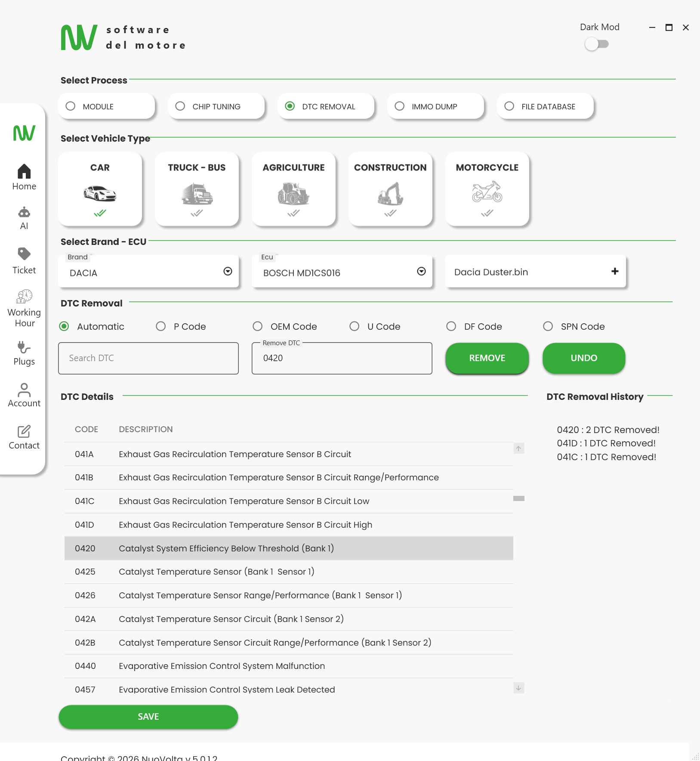
Task: Choose the Truck - Bus vehicle type
Action: pos(197,189)
